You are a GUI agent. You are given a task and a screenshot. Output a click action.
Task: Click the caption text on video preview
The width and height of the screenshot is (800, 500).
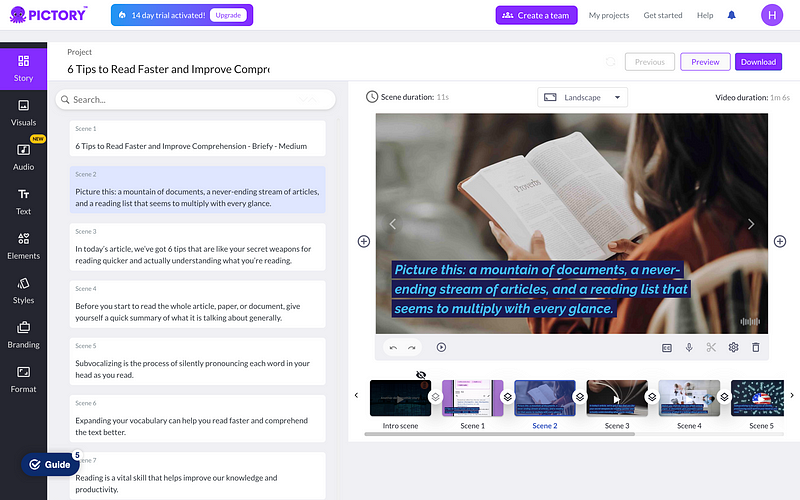coord(541,289)
